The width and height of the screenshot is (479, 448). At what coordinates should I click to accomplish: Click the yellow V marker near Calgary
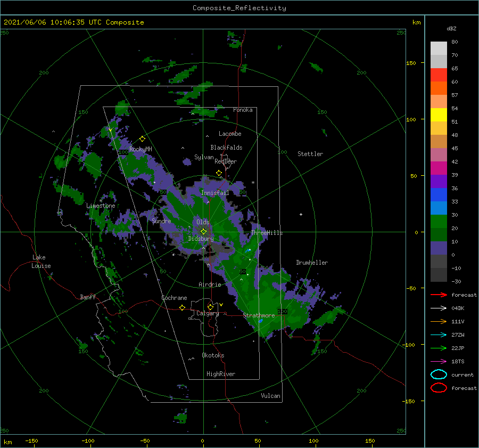[221, 305]
